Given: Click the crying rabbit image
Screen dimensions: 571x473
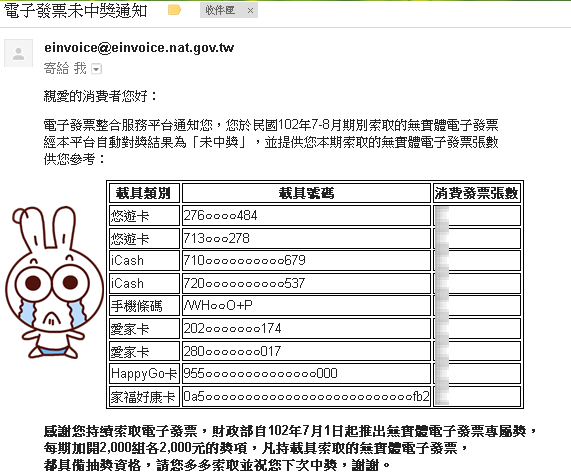Looking at the screenshot, I should pos(54,283).
